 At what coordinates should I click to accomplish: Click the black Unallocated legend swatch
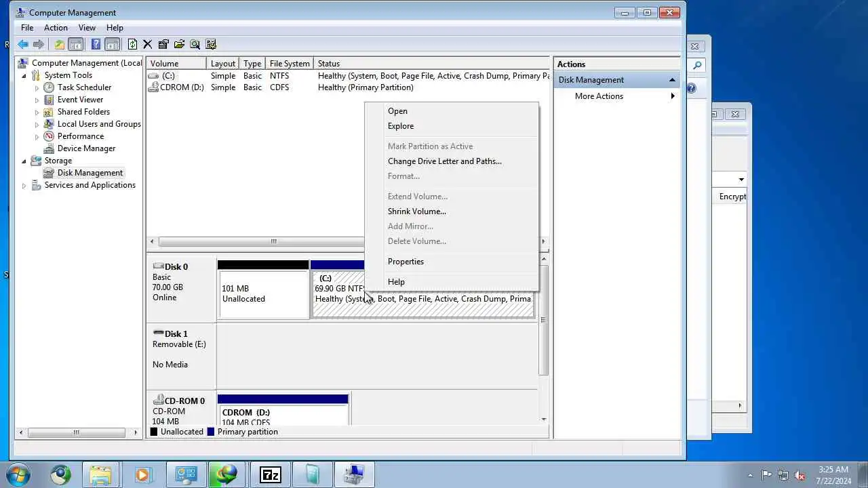tap(154, 432)
